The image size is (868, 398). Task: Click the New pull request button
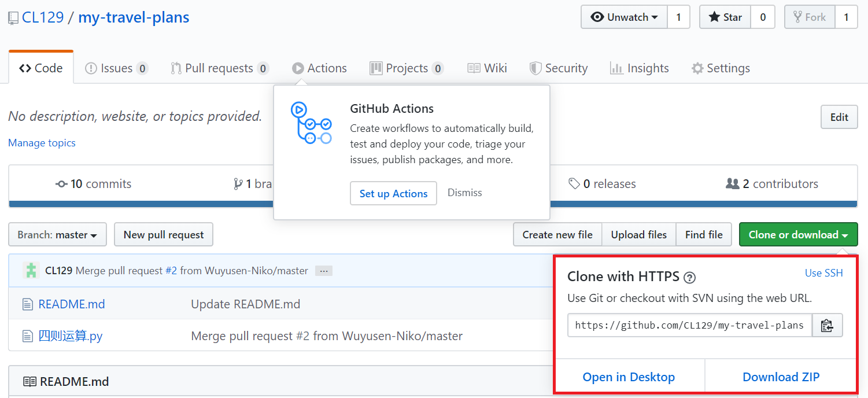(x=164, y=234)
